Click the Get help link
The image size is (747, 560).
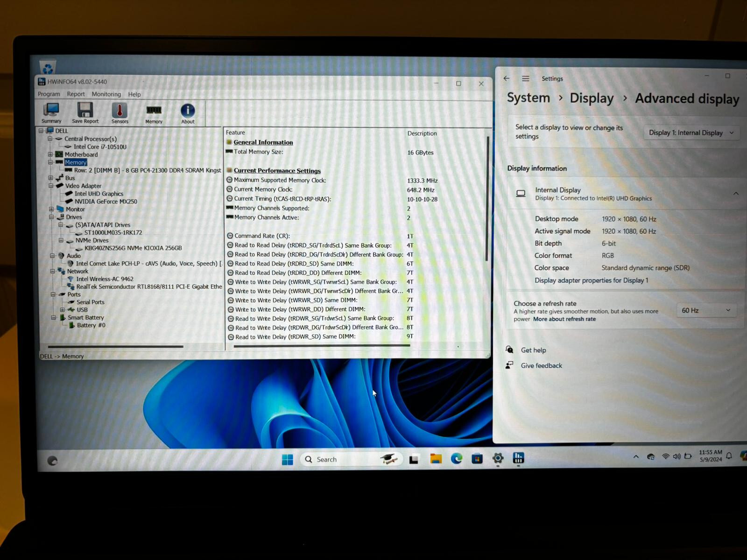[533, 350]
